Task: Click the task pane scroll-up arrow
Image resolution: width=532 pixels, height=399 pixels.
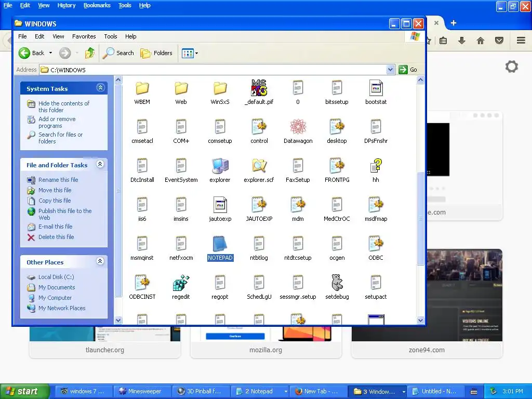Action: (x=118, y=80)
